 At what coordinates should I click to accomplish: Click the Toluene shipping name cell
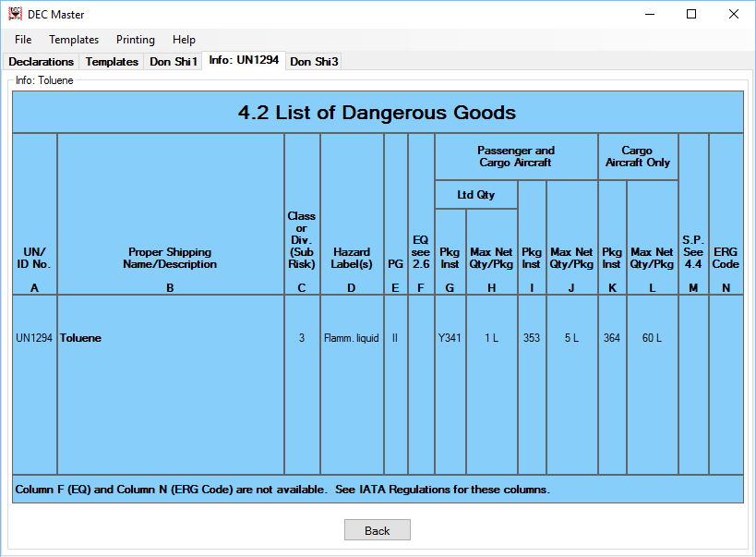pyautogui.click(x=81, y=338)
